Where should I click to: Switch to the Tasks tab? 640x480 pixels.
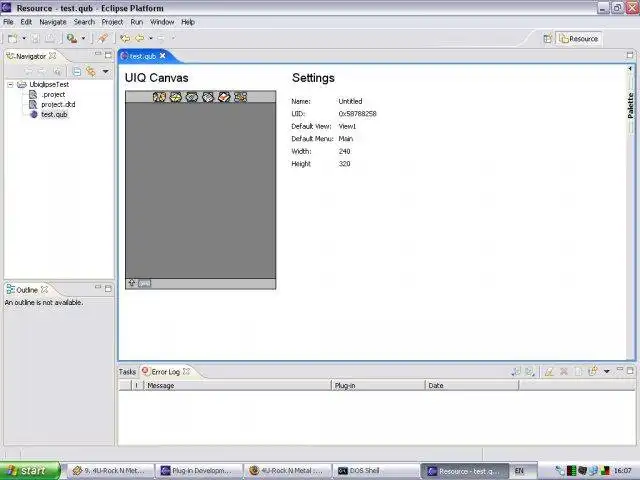coord(127,372)
